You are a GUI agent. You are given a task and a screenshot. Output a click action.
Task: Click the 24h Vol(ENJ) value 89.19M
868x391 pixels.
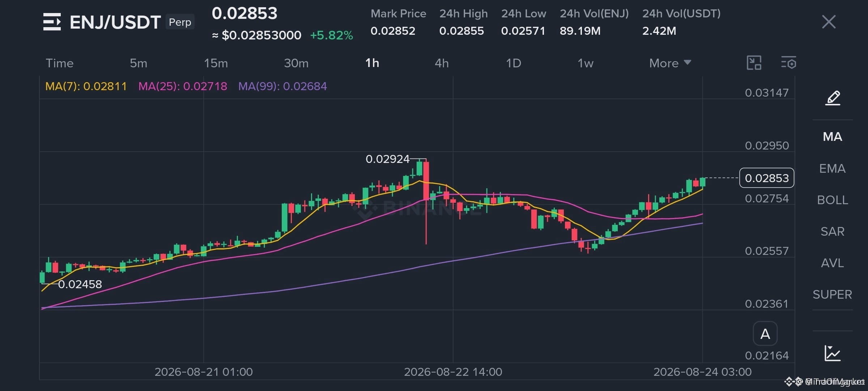click(x=580, y=31)
